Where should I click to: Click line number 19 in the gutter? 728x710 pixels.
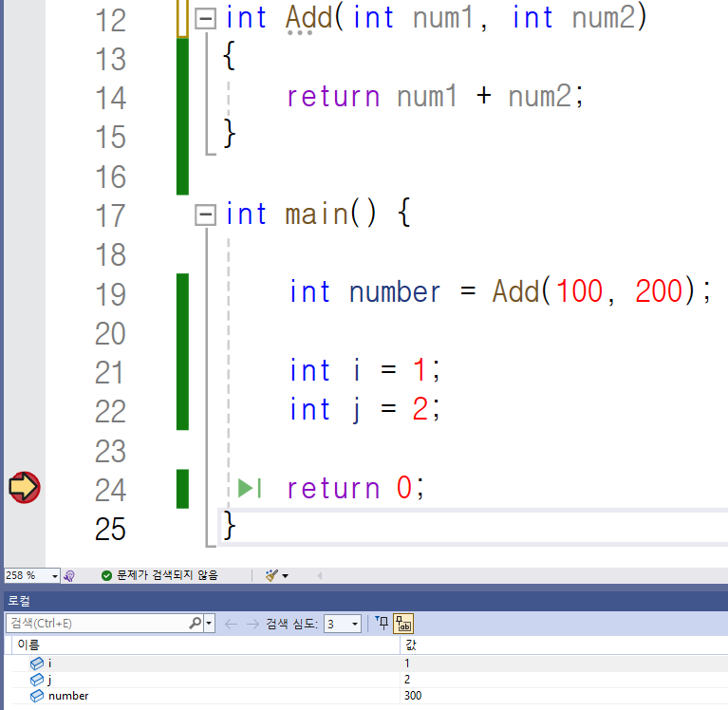[x=110, y=294]
